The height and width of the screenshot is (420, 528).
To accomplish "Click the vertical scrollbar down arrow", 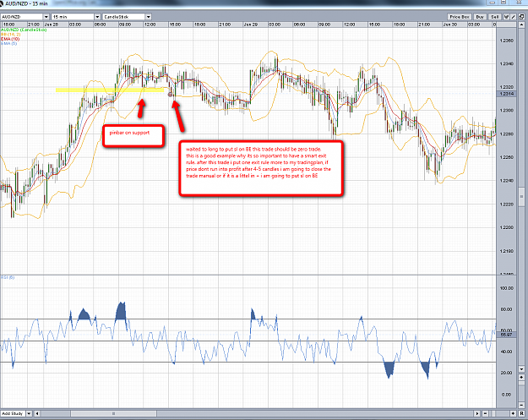I will (x=521, y=369).
